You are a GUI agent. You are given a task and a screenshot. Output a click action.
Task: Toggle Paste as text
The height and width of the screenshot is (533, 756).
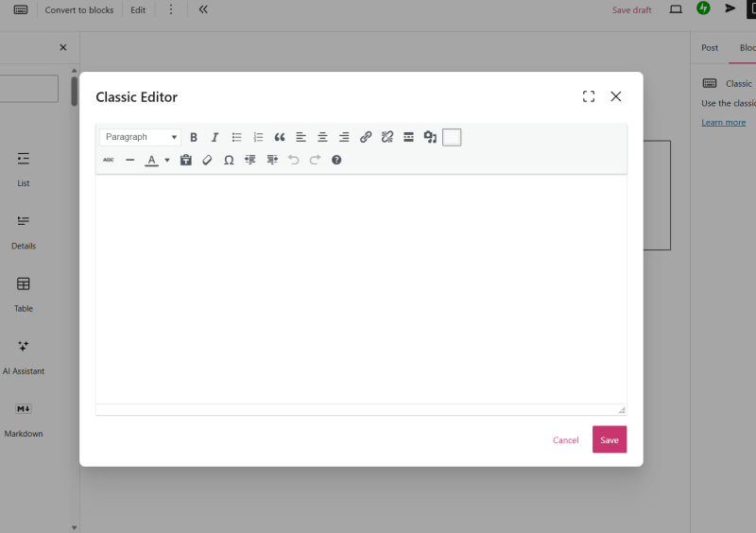pyautogui.click(x=185, y=160)
